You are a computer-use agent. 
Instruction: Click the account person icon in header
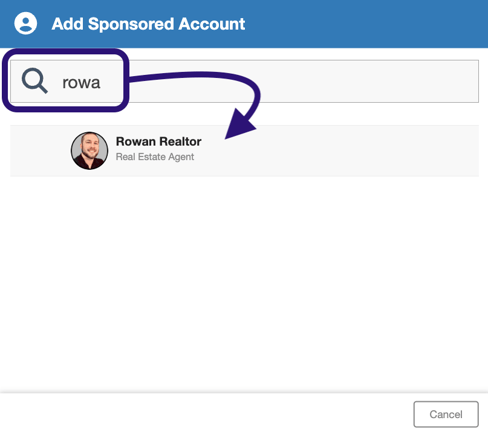click(x=25, y=23)
